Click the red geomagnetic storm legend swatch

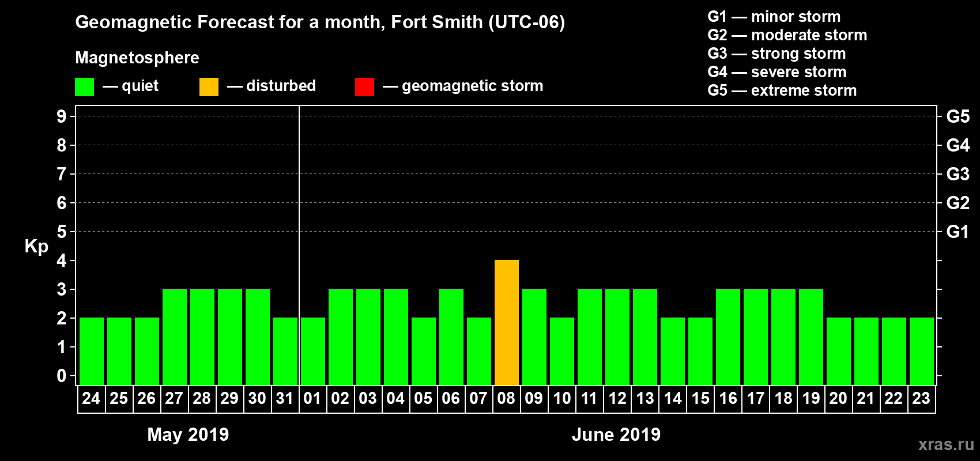click(364, 87)
